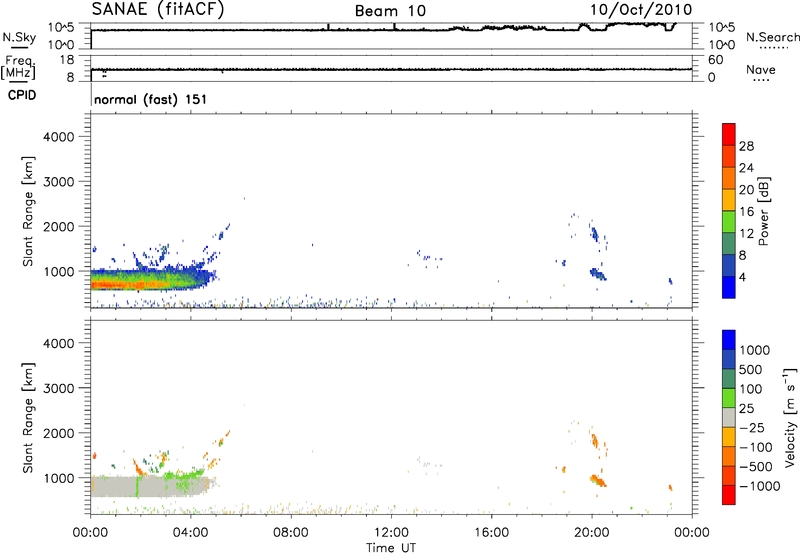Click the 3000 km tick in power panel
This screenshot has height=554, width=800.
pyautogui.click(x=59, y=182)
